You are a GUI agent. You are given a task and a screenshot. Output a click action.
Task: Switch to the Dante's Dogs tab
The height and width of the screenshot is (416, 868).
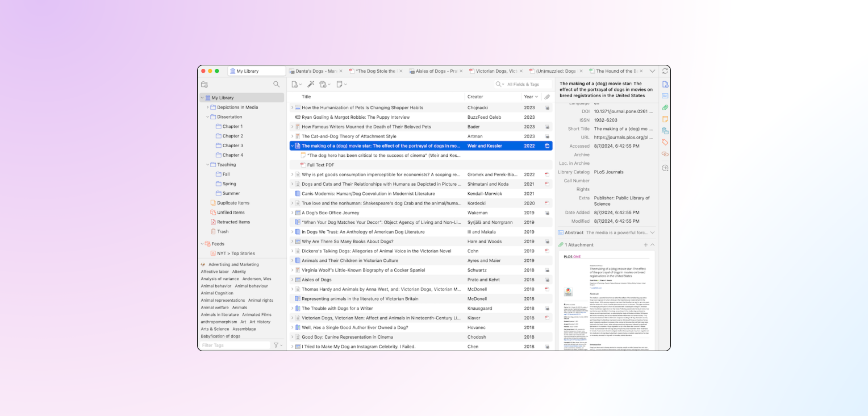pyautogui.click(x=316, y=71)
